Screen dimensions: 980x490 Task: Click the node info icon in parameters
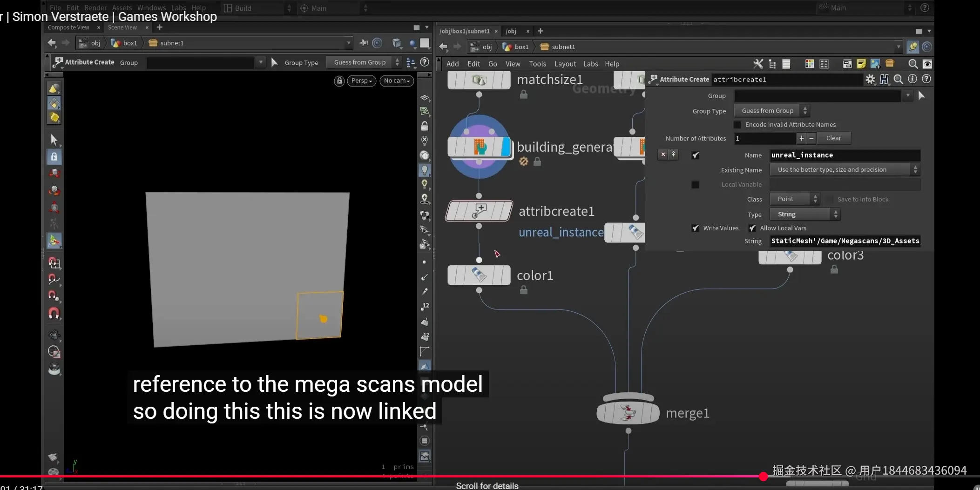[912, 79]
